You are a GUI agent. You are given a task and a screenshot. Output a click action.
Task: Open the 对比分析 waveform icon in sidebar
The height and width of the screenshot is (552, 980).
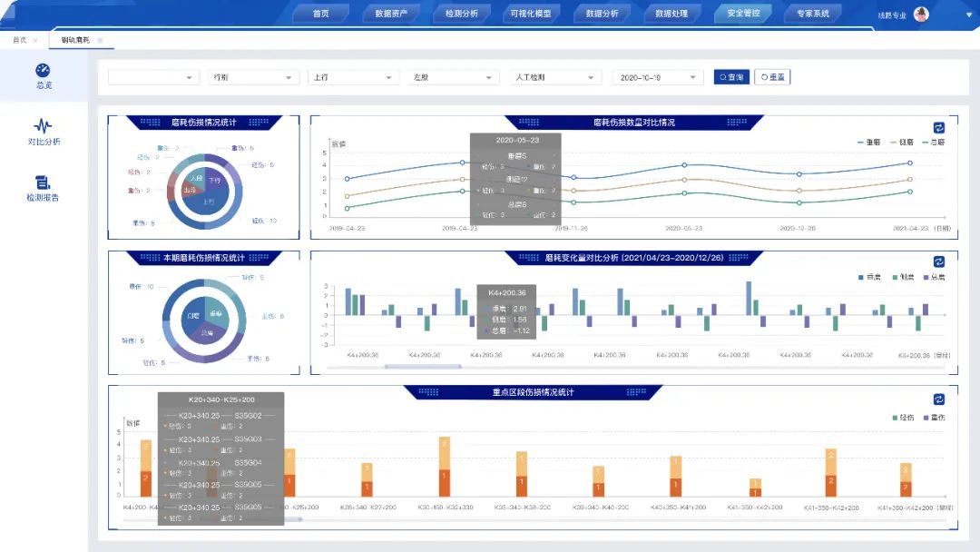(x=44, y=126)
